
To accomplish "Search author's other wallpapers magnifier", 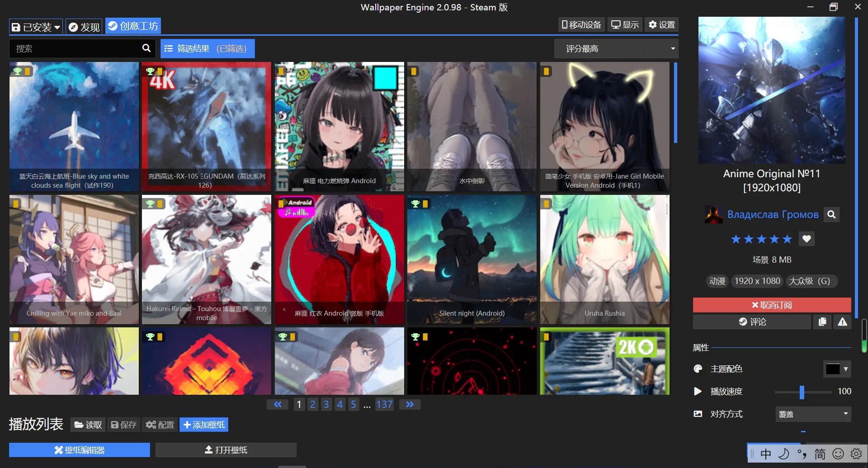I will [x=831, y=214].
